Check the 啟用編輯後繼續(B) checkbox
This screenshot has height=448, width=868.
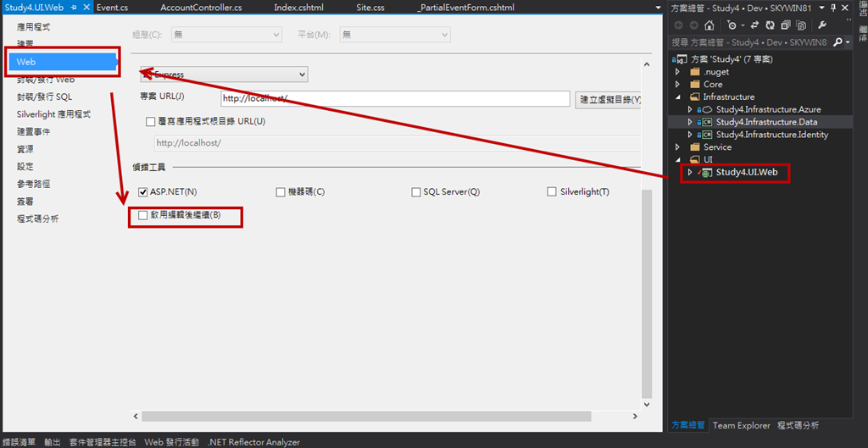(x=142, y=215)
